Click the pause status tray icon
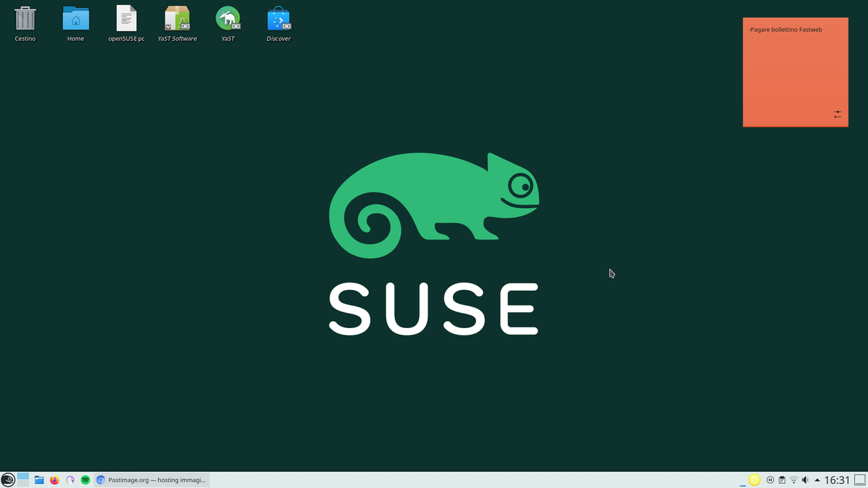The height and width of the screenshot is (488, 868). click(x=770, y=480)
